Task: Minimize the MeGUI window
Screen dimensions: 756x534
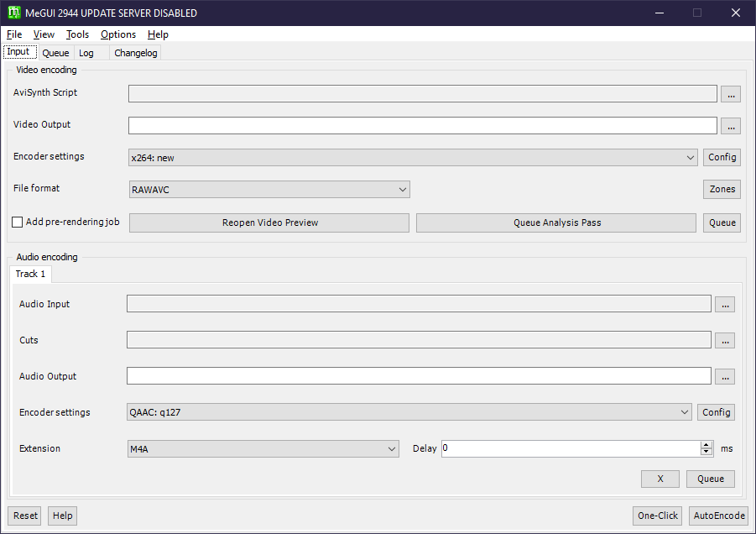Action: [x=660, y=13]
